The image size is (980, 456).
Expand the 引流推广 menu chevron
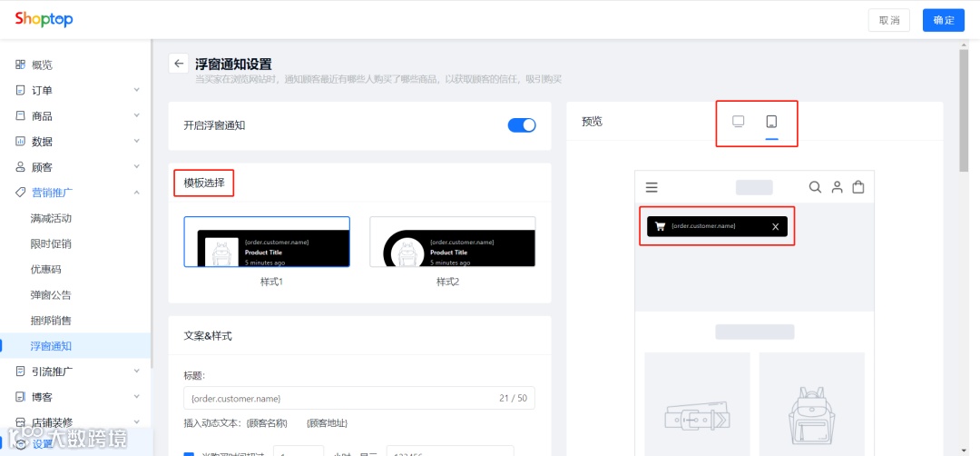click(x=137, y=371)
